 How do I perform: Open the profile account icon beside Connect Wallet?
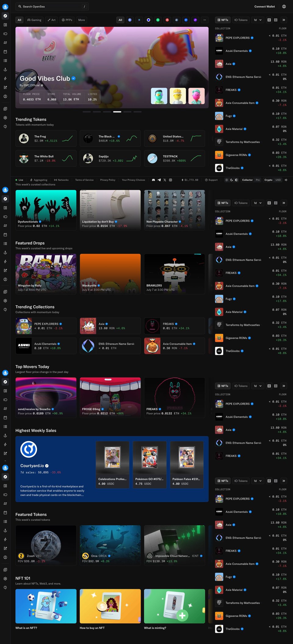tap(284, 6)
